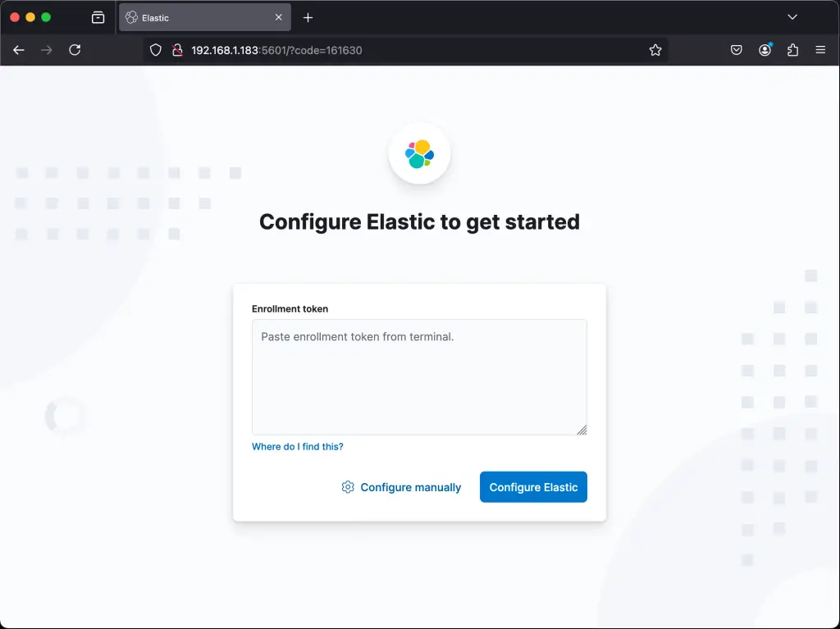Open the list all tabs chevron
This screenshot has height=629, width=840.
pyautogui.click(x=792, y=16)
